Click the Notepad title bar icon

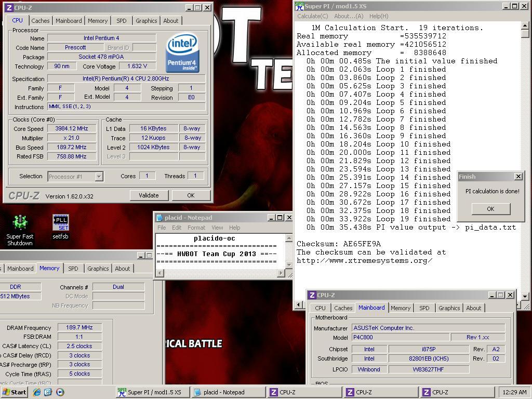coord(159,218)
